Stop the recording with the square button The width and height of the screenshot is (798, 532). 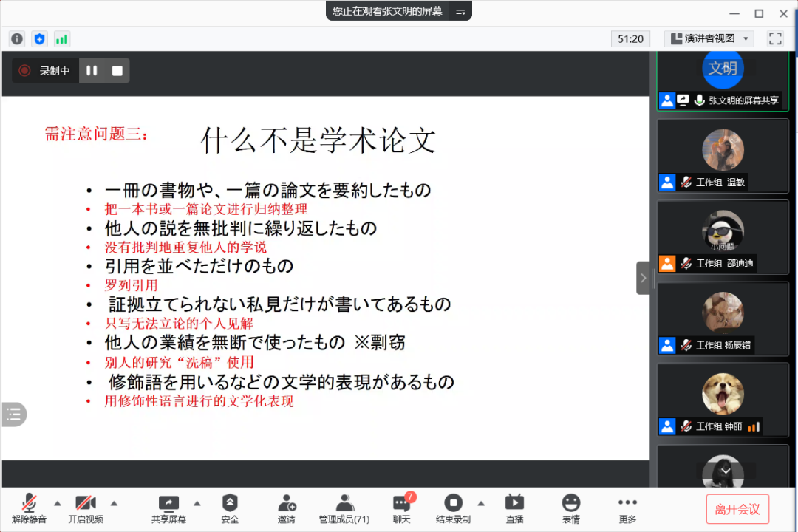coord(117,71)
